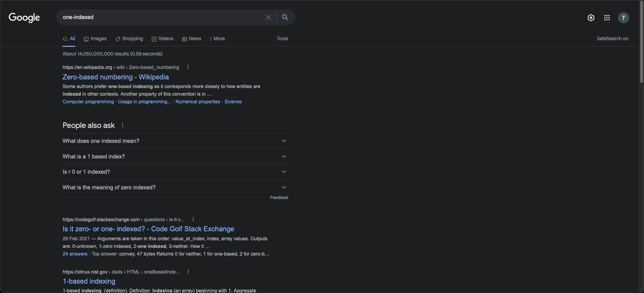Click the 'People also ask' heading
Viewport: 644px width, 293px height.
pos(89,125)
